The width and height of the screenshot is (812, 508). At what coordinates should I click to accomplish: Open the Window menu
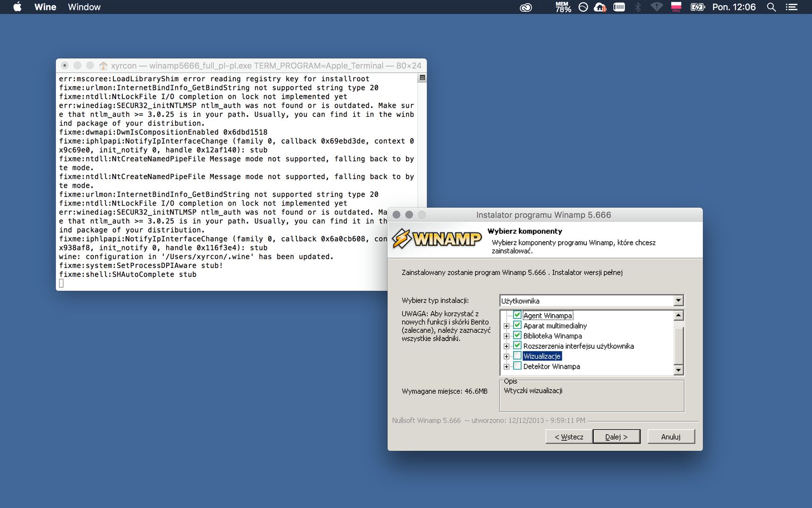point(84,7)
